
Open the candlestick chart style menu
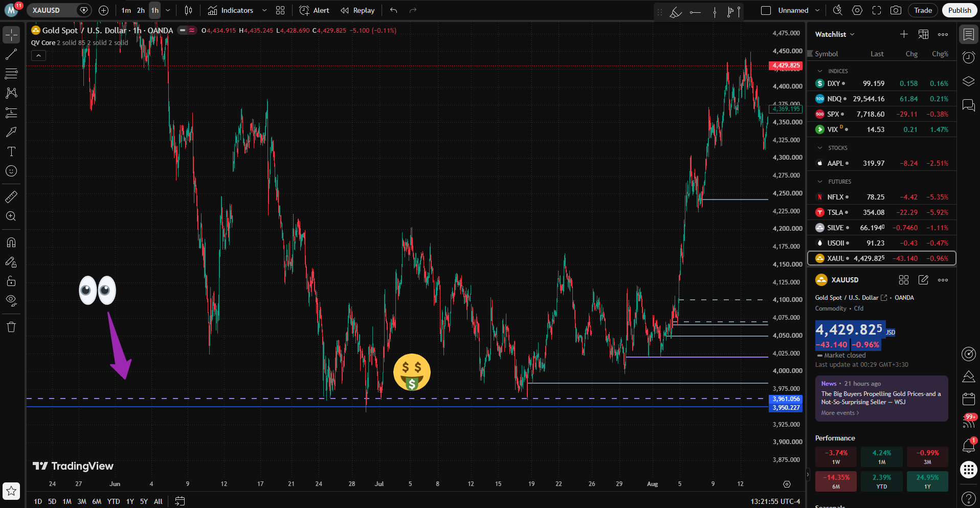[x=189, y=10]
